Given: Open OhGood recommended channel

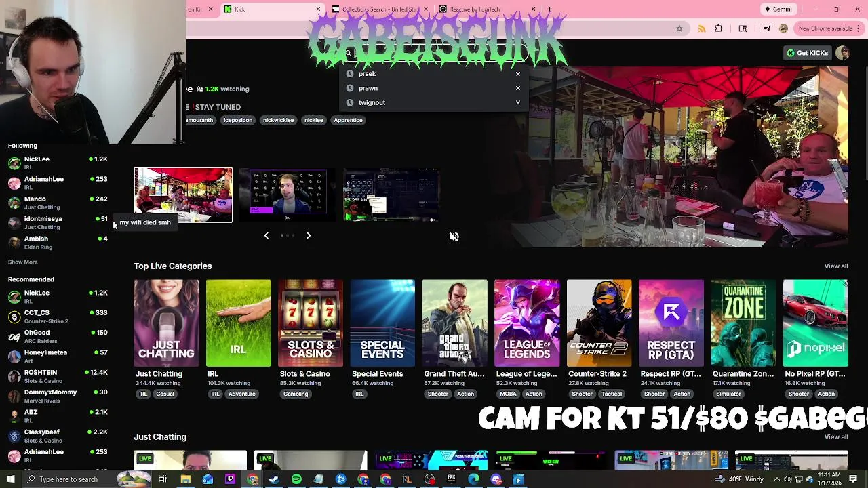Looking at the screenshot, I should pyautogui.click(x=58, y=336).
